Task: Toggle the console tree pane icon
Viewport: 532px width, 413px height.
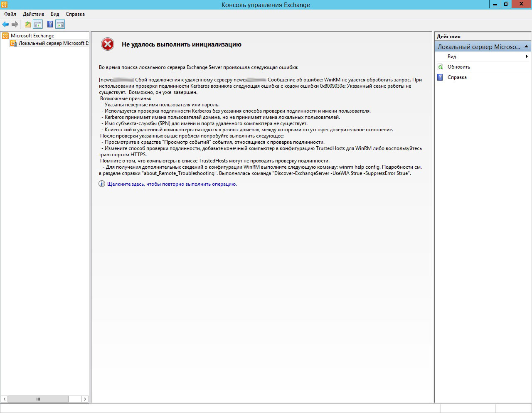Action: [x=38, y=25]
